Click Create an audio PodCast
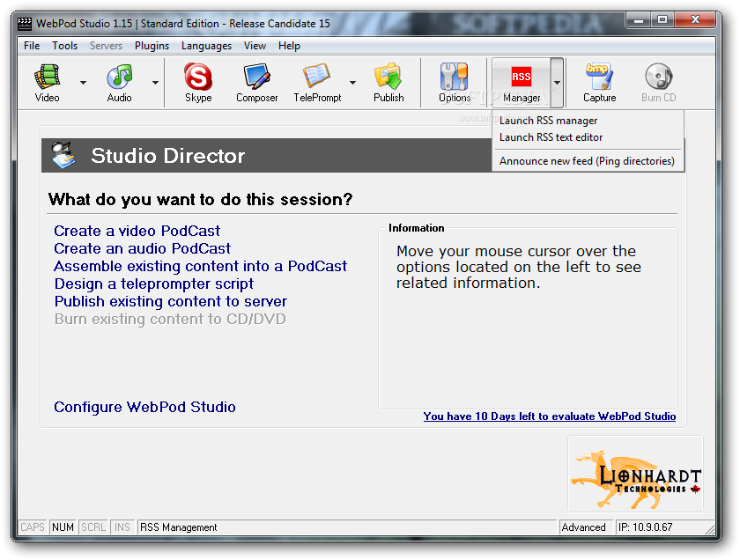 pyautogui.click(x=142, y=248)
